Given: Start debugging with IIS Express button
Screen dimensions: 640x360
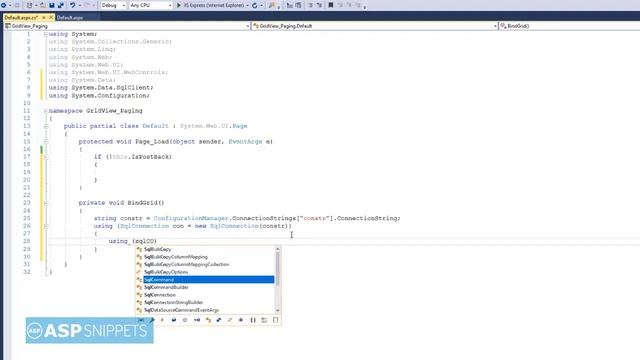Looking at the screenshot, I should pos(212,5).
